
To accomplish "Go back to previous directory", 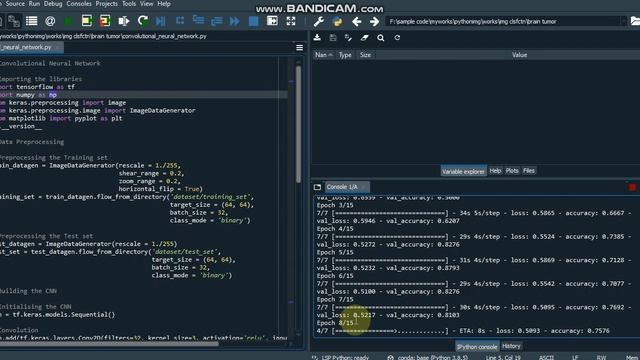I will click(x=356, y=22).
